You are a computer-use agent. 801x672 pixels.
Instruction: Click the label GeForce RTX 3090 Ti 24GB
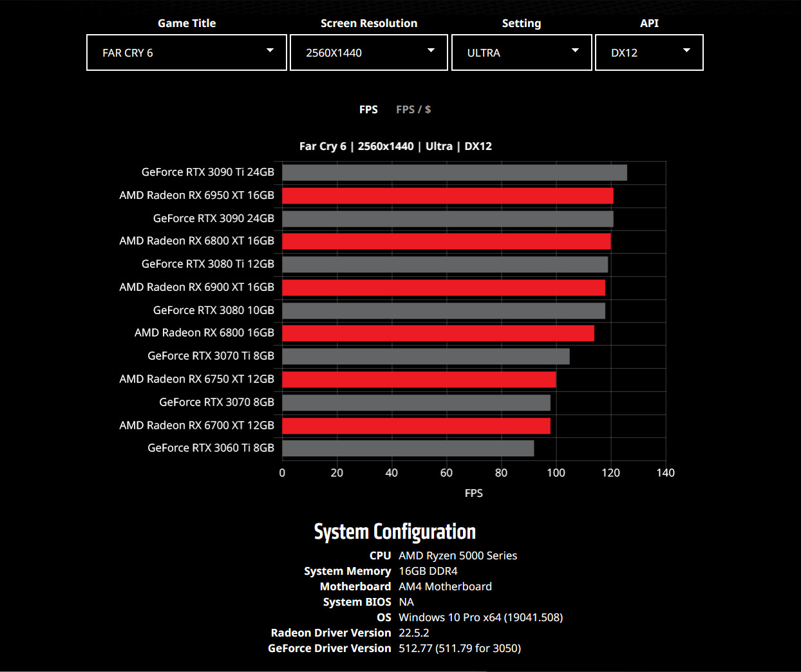[x=208, y=172]
